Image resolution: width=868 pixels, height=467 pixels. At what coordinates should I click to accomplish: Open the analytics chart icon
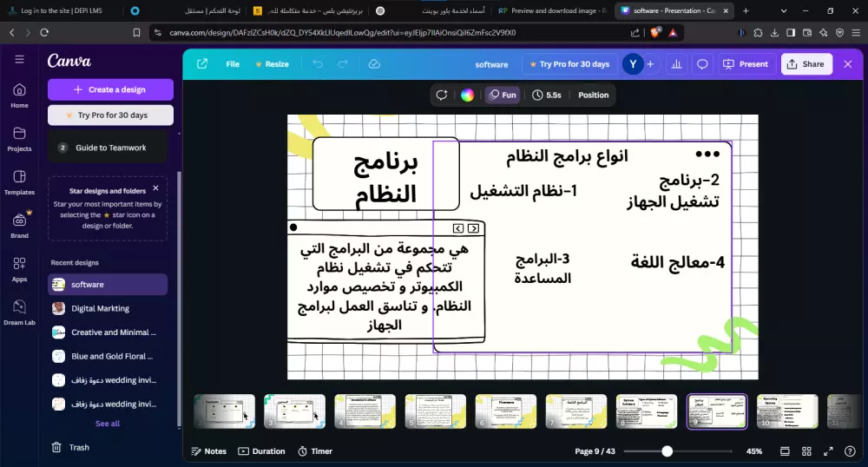(676, 64)
